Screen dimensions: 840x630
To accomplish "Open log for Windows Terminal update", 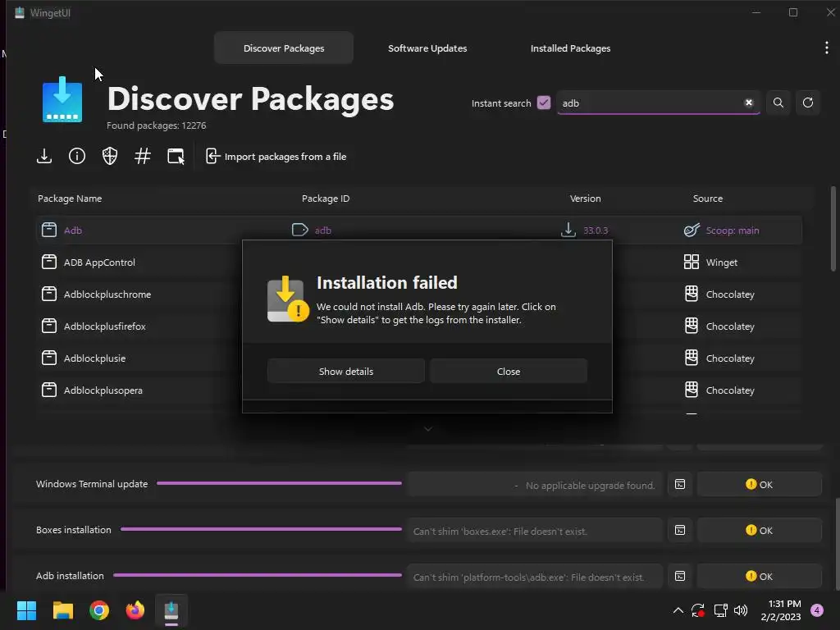I will (680, 484).
